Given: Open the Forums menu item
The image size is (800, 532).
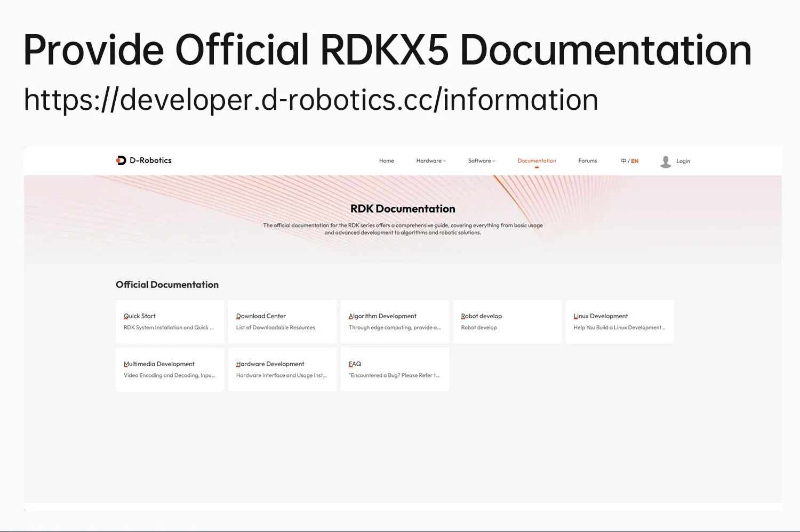Looking at the screenshot, I should (588, 161).
